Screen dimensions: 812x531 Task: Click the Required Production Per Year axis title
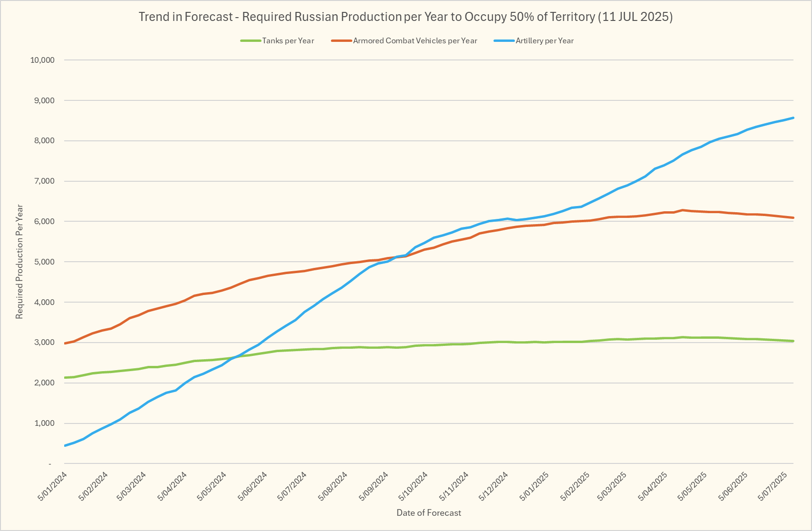tap(19, 262)
